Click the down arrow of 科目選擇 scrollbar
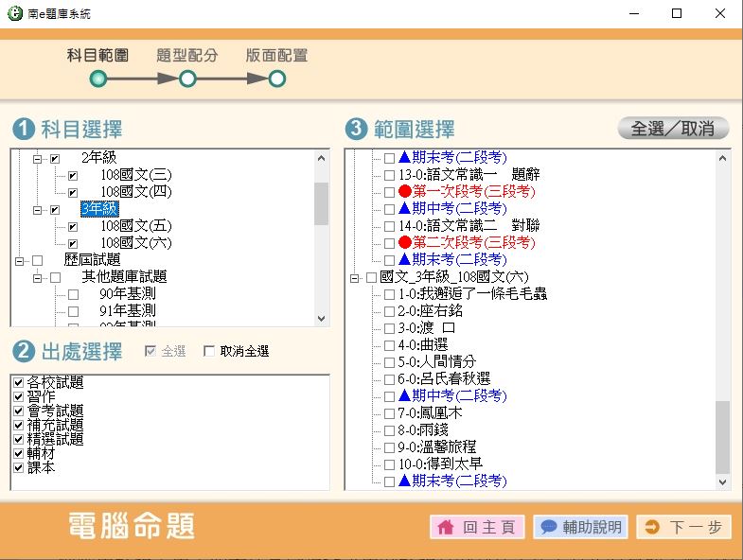Viewport: 743px width, 560px height. (321, 319)
